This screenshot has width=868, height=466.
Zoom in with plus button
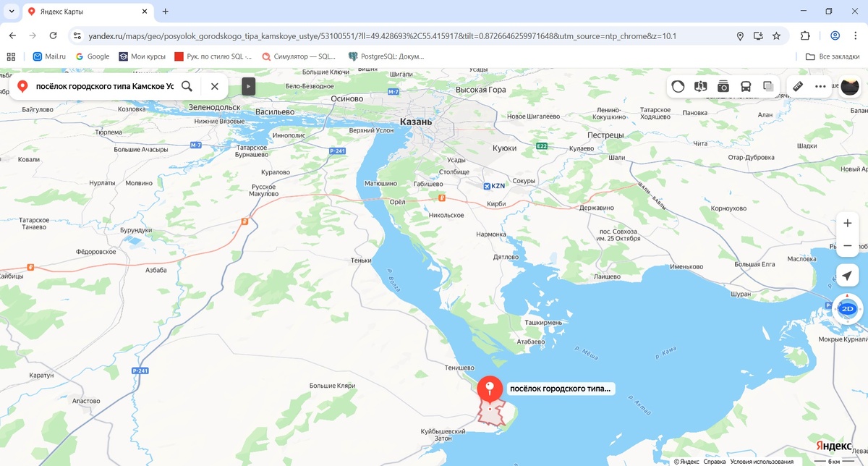[847, 224]
